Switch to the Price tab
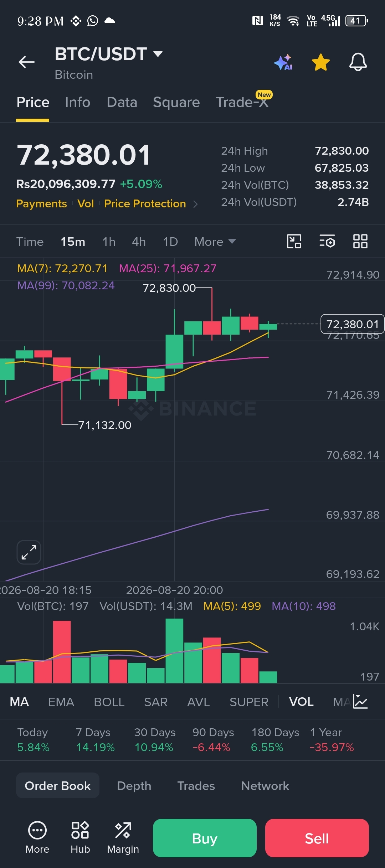This screenshot has width=385, height=868. [33, 102]
